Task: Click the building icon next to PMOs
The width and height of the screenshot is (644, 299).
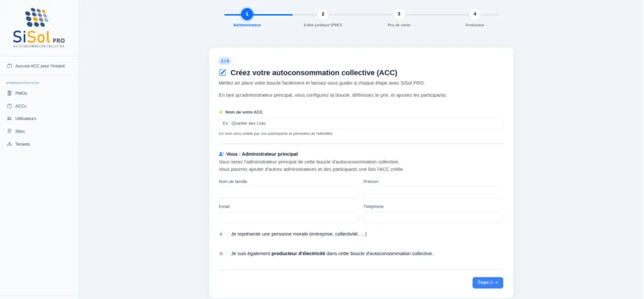Action: click(9, 93)
